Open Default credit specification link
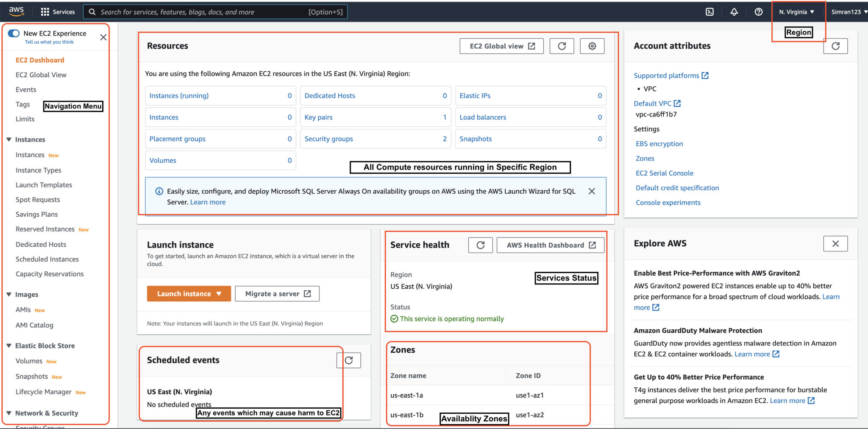 click(677, 188)
